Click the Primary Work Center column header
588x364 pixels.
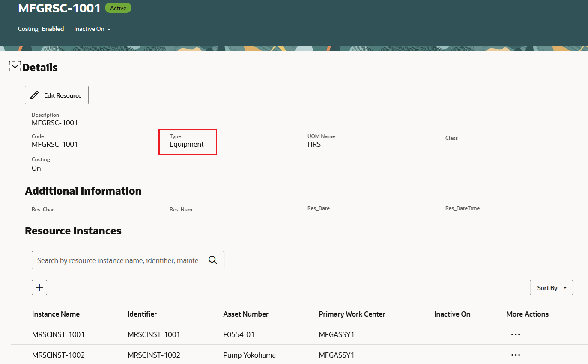pos(352,314)
